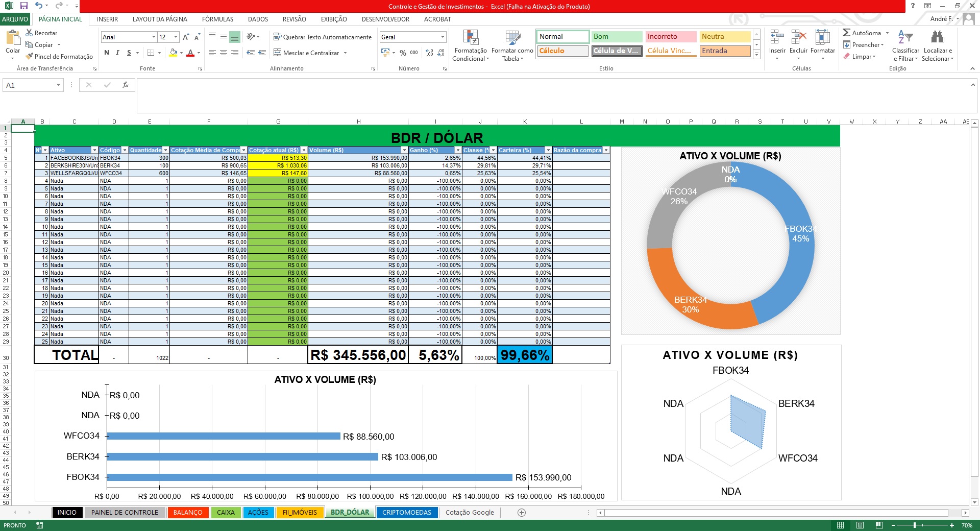
Task: Click the Preencher button
Action: click(x=863, y=44)
